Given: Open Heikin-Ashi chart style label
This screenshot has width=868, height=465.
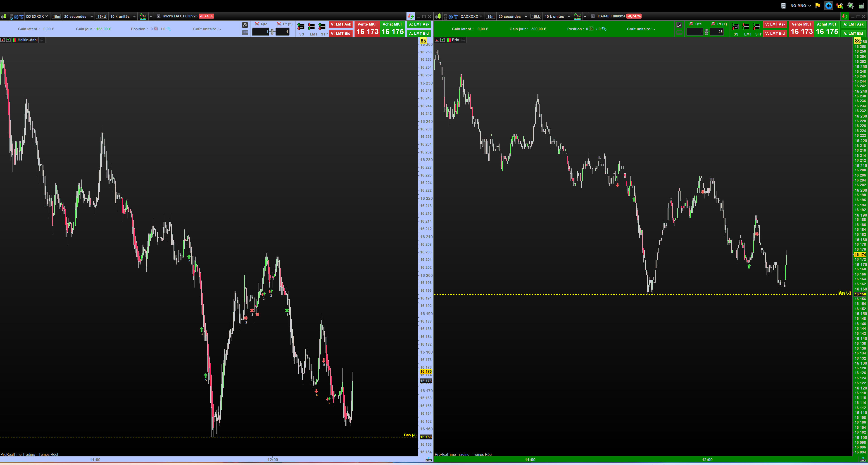Looking at the screenshot, I should [x=27, y=40].
